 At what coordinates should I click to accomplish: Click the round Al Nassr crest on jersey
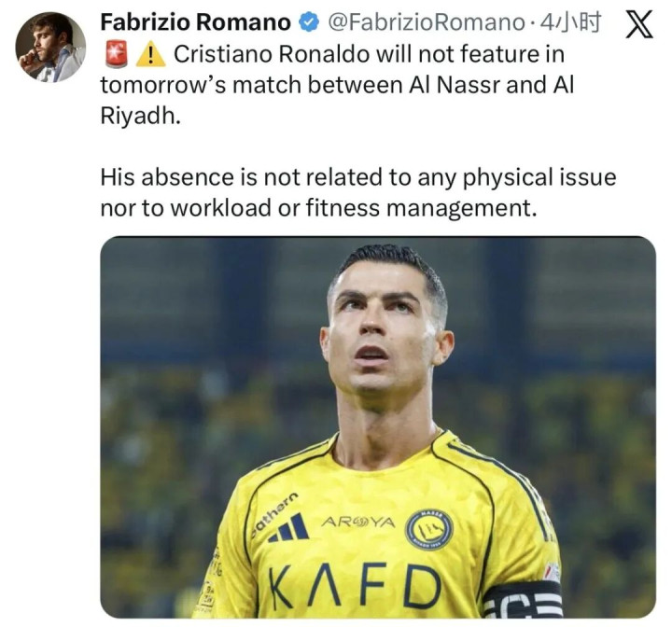(429, 530)
